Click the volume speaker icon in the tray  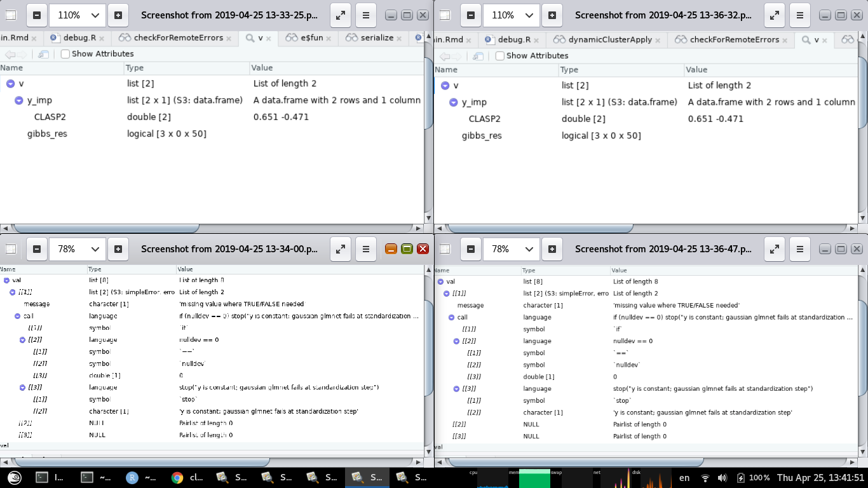coord(722,478)
